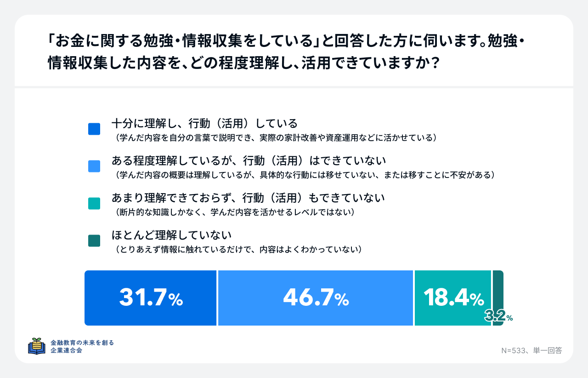This screenshot has width=588, height=378.
Task: Click the light blue legend square
Action: [94, 166]
